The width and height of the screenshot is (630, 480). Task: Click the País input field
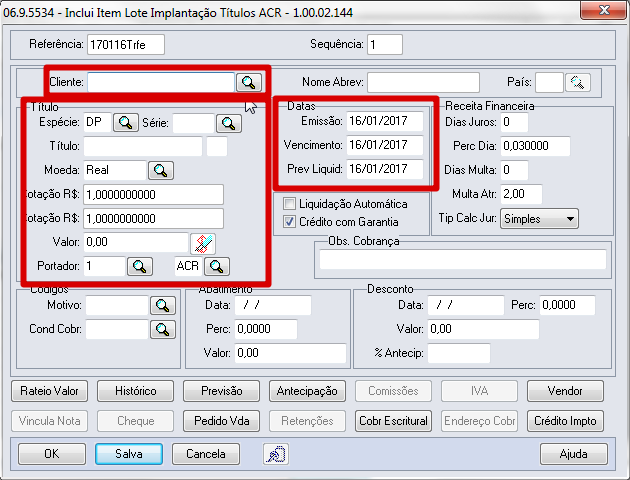[549, 82]
